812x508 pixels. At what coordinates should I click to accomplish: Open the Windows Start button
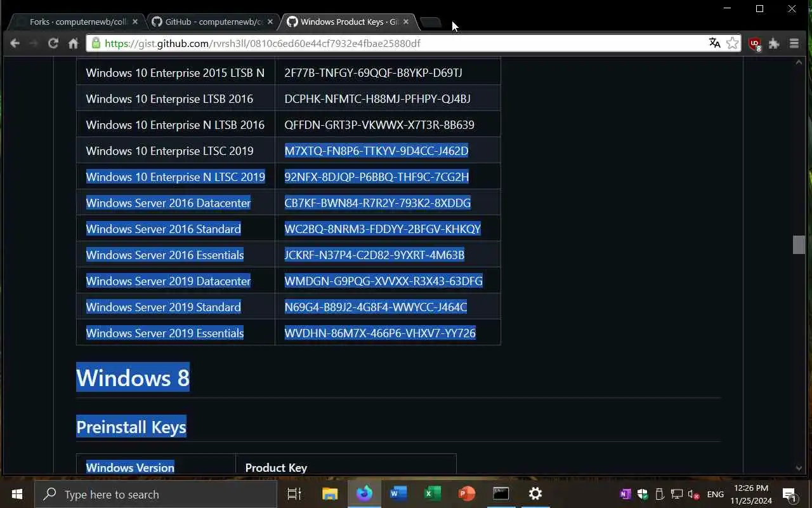pyautogui.click(x=16, y=494)
